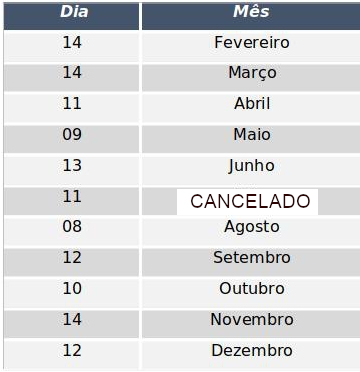Image resolution: width=360 pixels, height=372 pixels.
Task: Select the Fevereiro month cell
Action: (251, 47)
